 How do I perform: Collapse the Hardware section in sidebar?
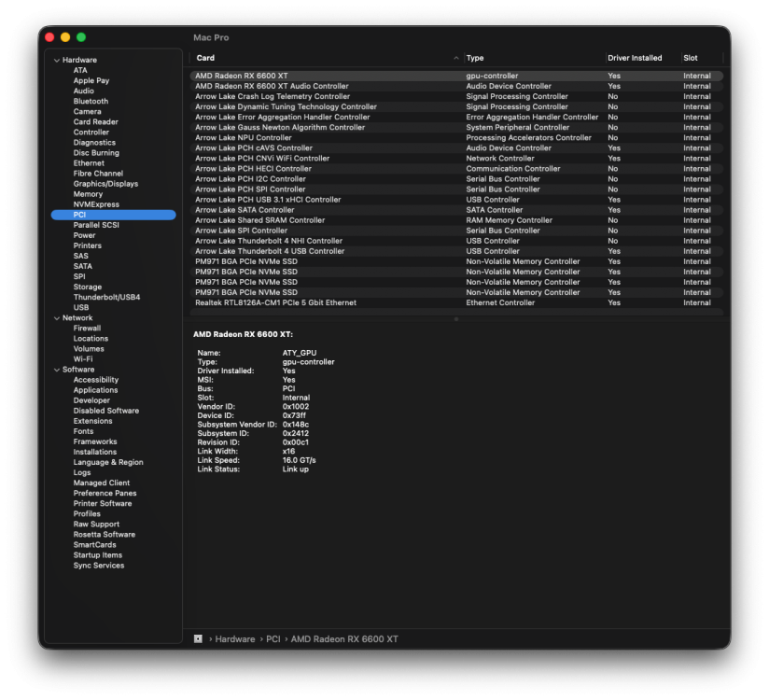tap(56, 60)
